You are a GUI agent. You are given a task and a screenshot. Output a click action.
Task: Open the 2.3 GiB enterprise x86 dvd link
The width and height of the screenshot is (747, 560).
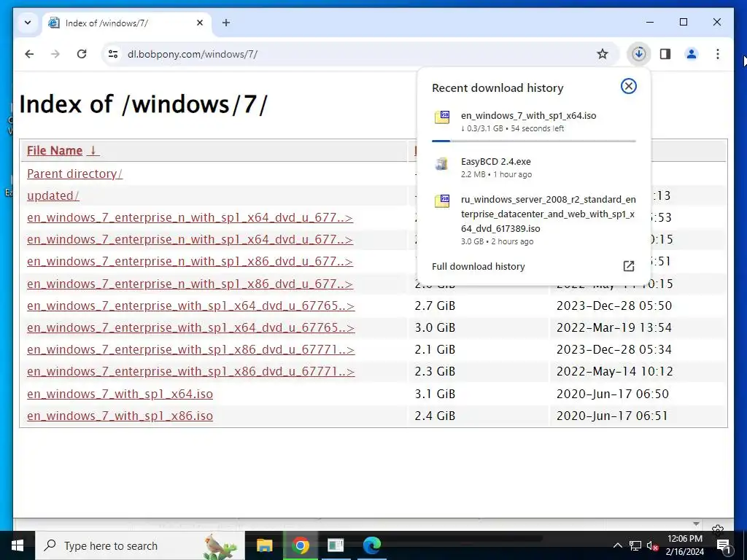[x=190, y=371]
